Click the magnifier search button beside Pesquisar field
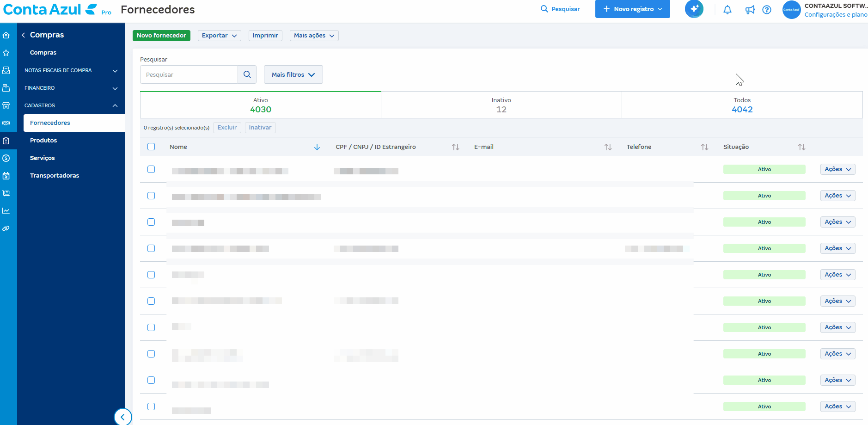Viewport: 868px width, 425px height. point(247,74)
